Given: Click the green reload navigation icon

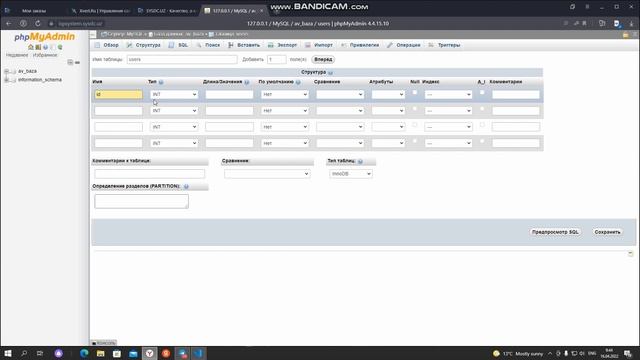Looking at the screenshot, I should (x=60, y=47).
